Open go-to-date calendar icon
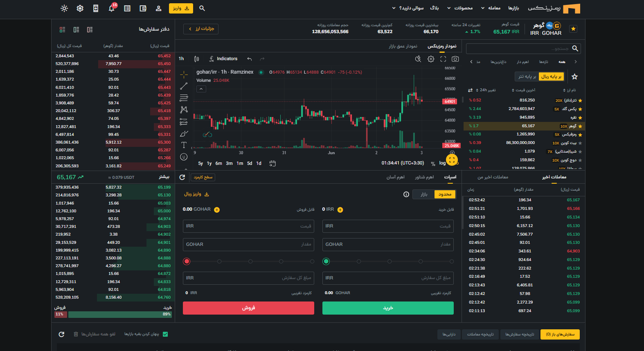Viewport: 644px width, 351px height. 272,163
